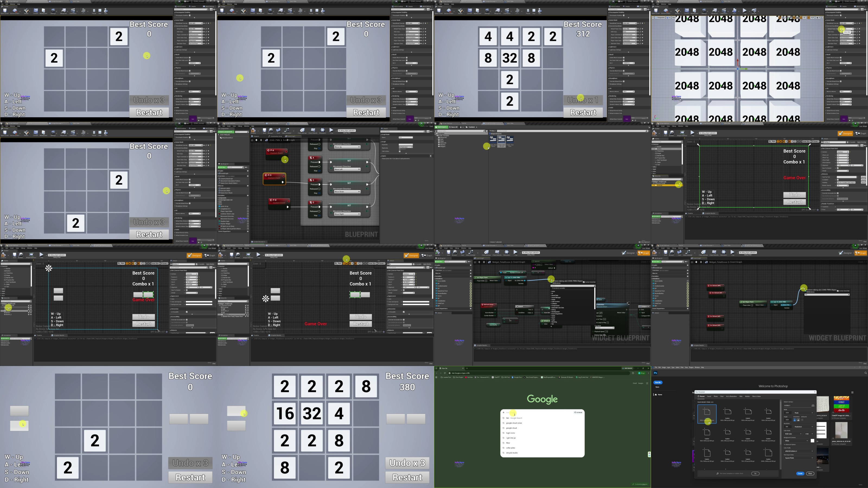Viewport: 868px width, 488px height.
Task: Click Compile in the 2048-PWN blueprint toolbar
Action: [253, 131]
